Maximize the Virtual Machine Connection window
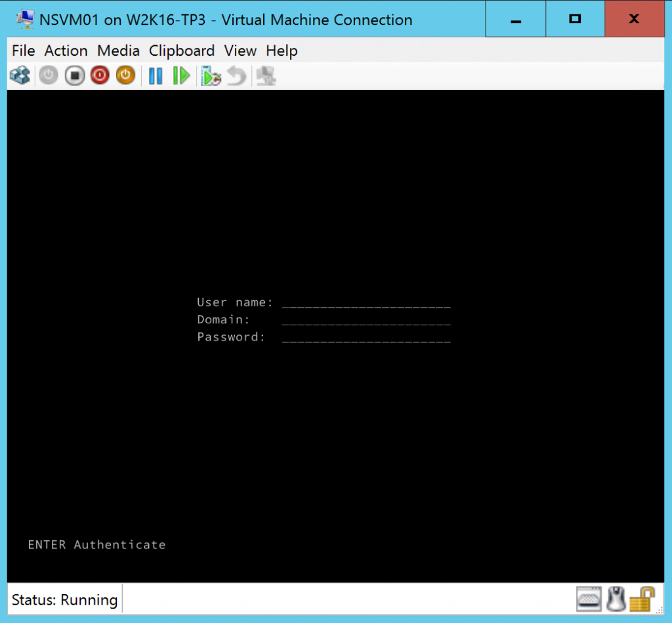This screenshot has height=623, width=672. [575, 19]
